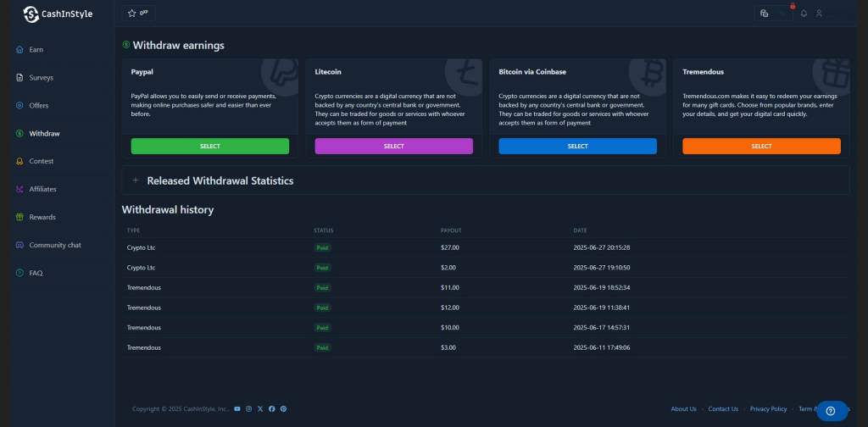This screenshot has height=427, width=868.
Task: Open the X (Twitter) footer icon
Action: tap(260, 408)
